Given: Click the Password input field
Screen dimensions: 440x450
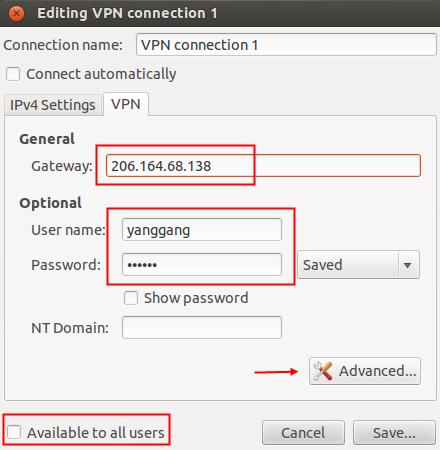Looking at the screenshot, I should click(202, 265).
